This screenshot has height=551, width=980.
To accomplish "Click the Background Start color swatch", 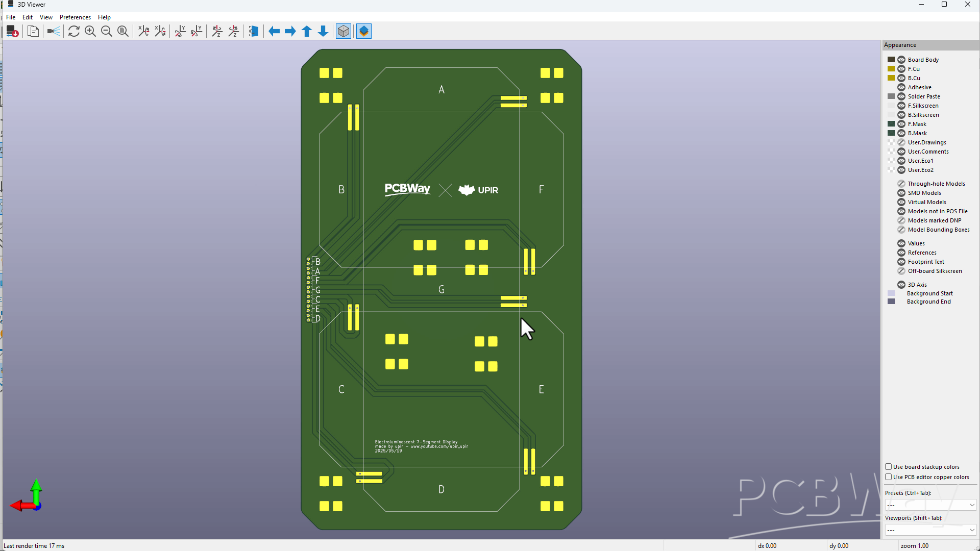I will point(891,293).
